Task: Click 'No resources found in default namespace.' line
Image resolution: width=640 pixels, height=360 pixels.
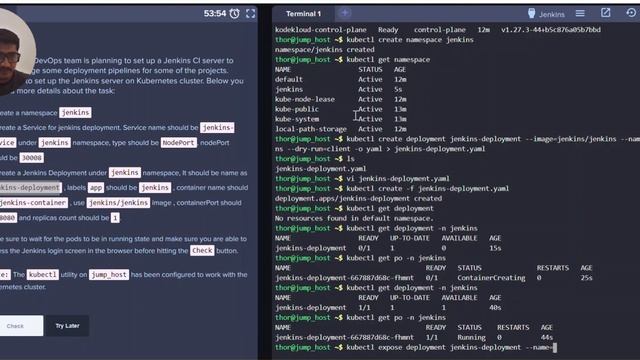Action: (x=354, y=218)
